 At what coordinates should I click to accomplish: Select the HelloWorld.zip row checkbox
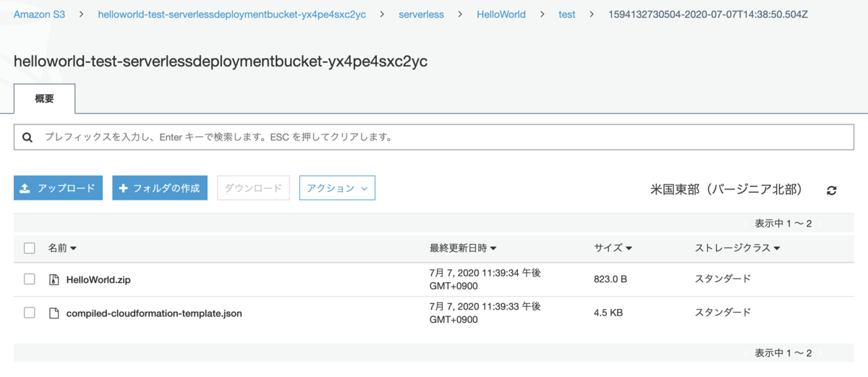pyautogui.click(x=30, y=279)
